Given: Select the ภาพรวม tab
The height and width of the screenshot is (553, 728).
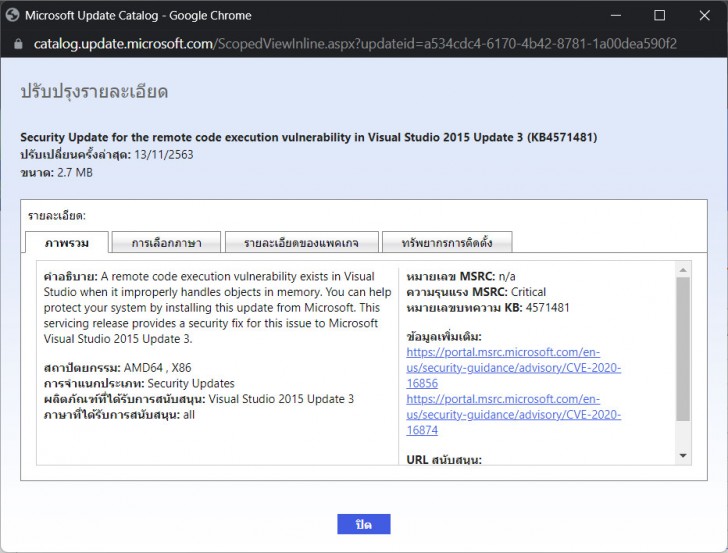Looking at the screenshot, I should [67, 242].
